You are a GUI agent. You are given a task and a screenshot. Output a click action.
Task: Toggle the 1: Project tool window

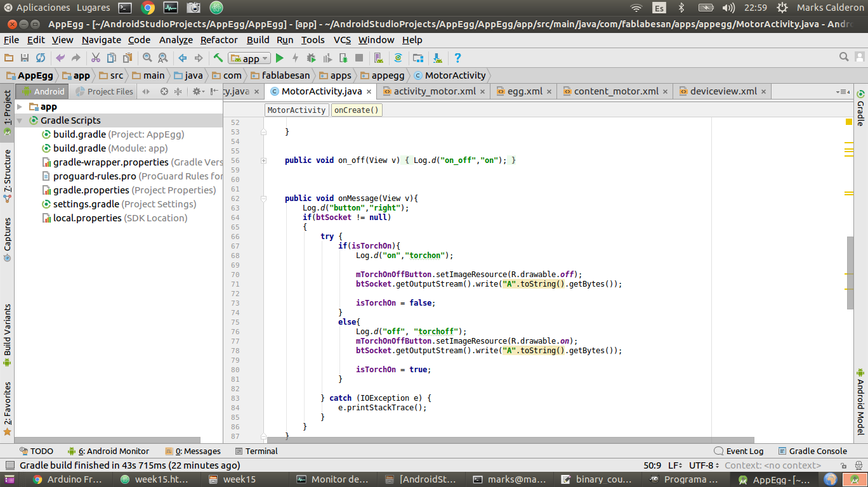tap(7, 112)
